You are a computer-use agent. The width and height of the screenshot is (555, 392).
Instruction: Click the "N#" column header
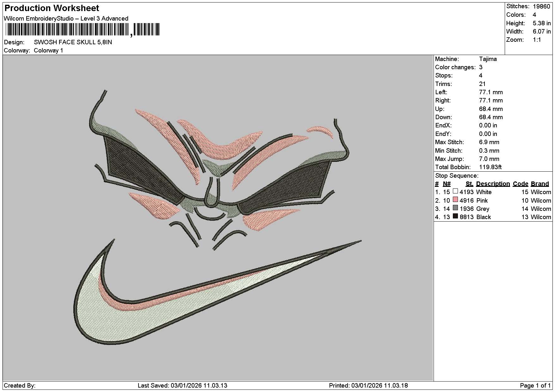coord(447,184)
